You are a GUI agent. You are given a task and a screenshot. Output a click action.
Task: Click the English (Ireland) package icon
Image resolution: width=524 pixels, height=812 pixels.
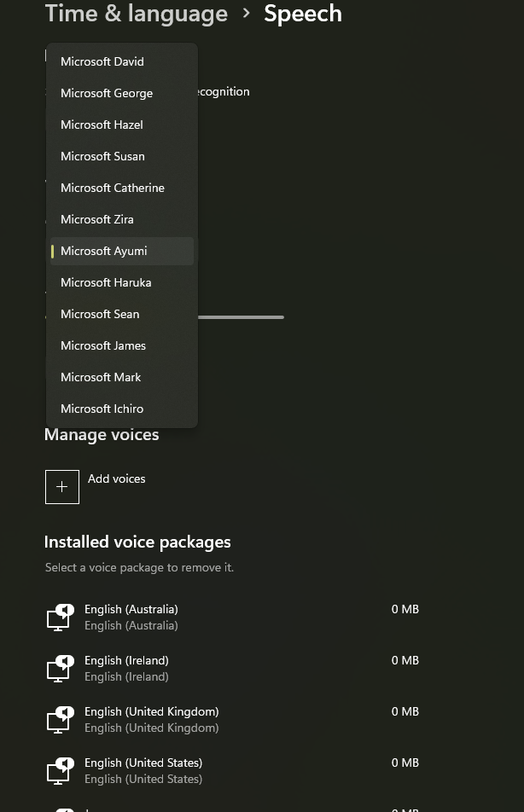point(60,669)
